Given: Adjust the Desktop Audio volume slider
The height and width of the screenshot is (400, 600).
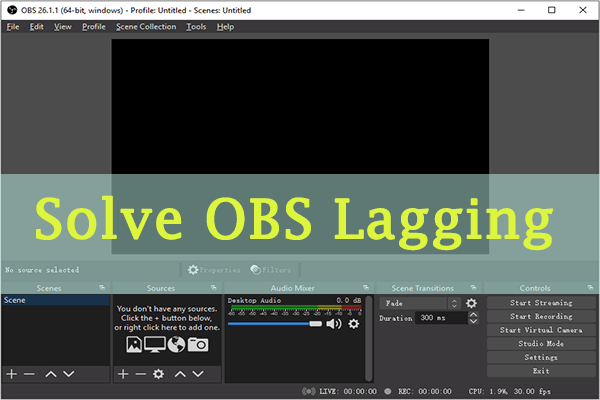Looking at the screenshot, I should pyautogui.click(x=275, y=324).
